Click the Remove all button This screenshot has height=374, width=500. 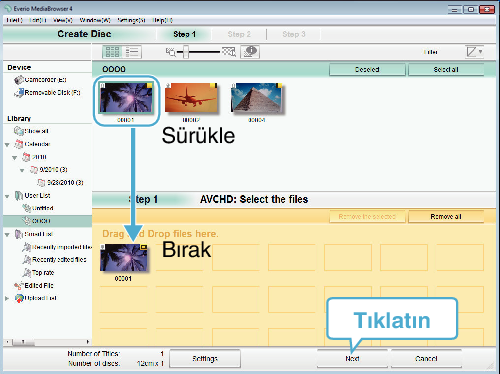coord(446,216)
